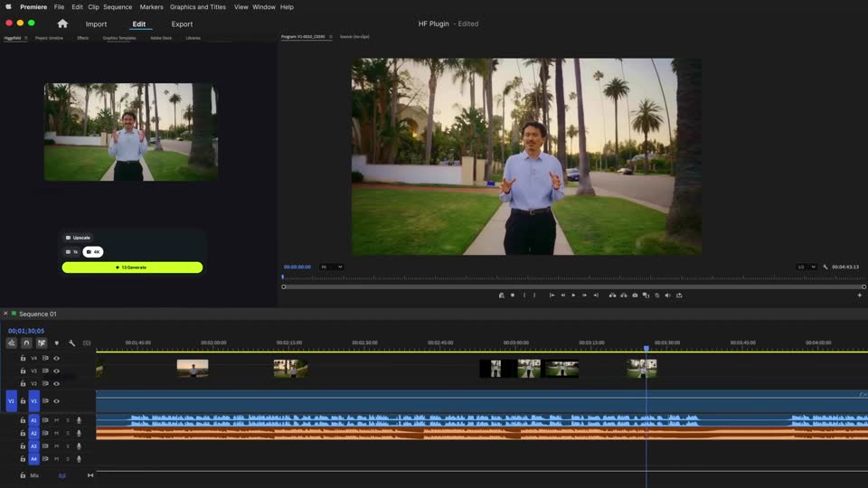Image resolution: width=868 pixels, height=488 pixels.
Task: Click the Upscale label button
Action: point(78,238)
